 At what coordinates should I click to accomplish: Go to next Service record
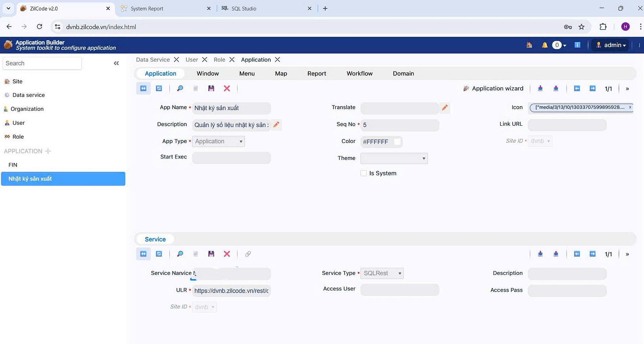[x=593, y=254]
